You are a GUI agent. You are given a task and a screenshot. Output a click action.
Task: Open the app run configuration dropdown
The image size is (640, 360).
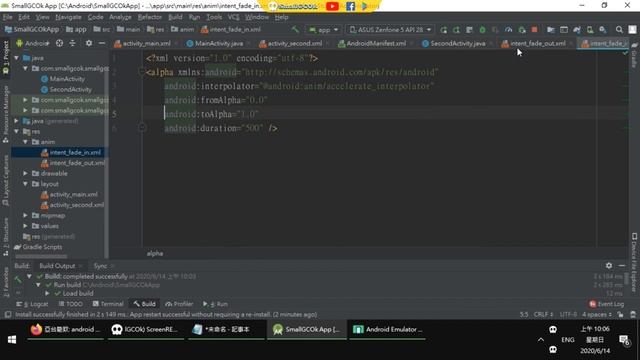tap(323, 30)
